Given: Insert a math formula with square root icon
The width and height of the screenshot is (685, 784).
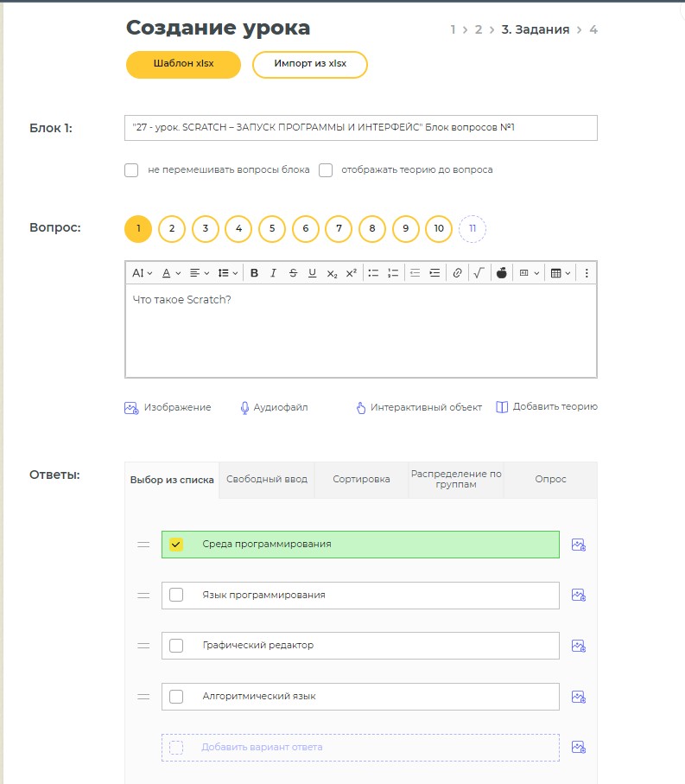Looking at the screenshot, I should (x=478, y=273).
